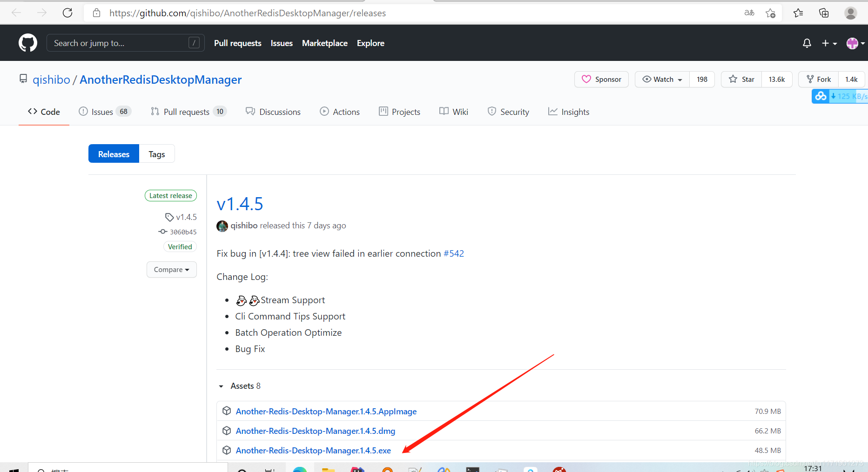Open the Issues tab

(x=105, y=112)
